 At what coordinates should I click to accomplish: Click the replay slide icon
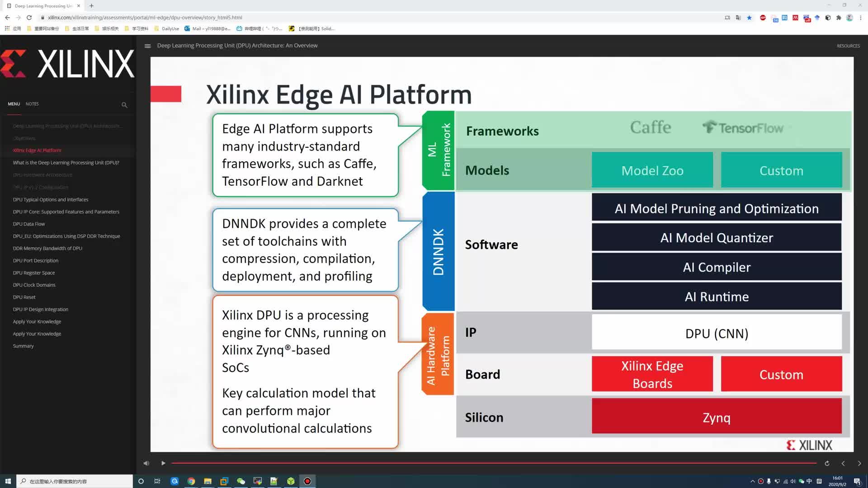[827, 463]
